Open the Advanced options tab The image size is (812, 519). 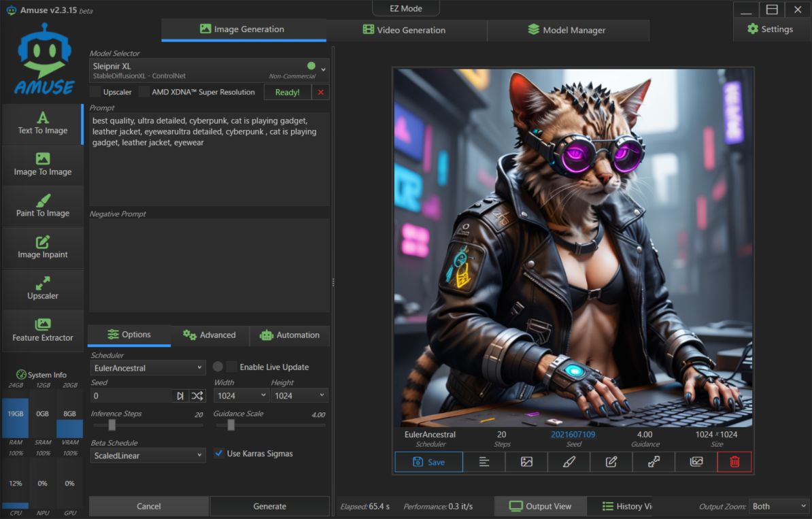[x=209, y=335]
